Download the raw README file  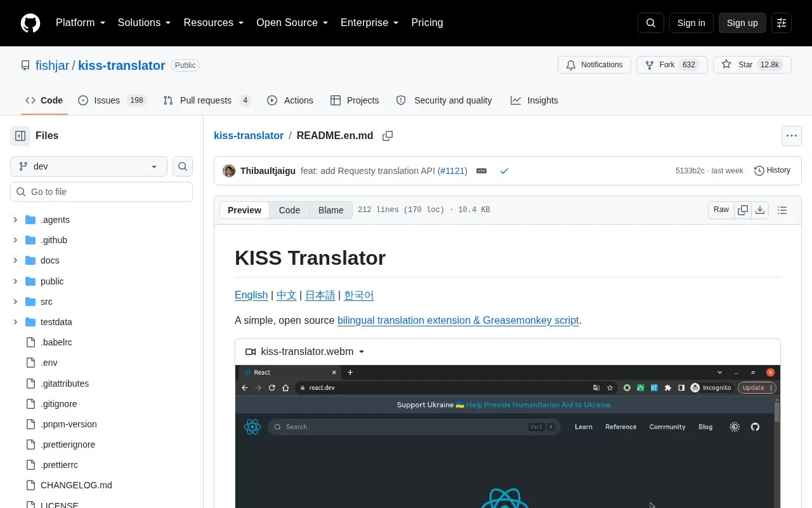760,210
